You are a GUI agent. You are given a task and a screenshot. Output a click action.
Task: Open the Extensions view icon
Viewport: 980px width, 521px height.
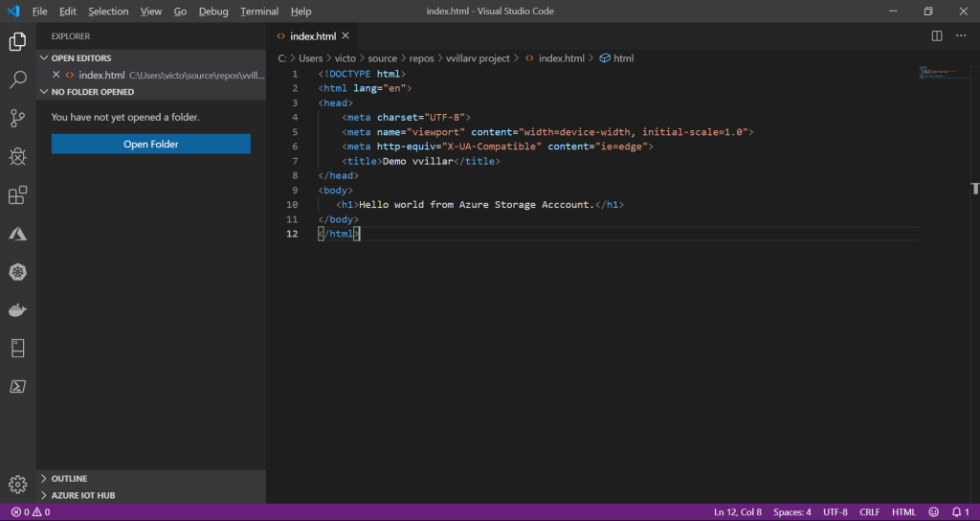(17, 195)
